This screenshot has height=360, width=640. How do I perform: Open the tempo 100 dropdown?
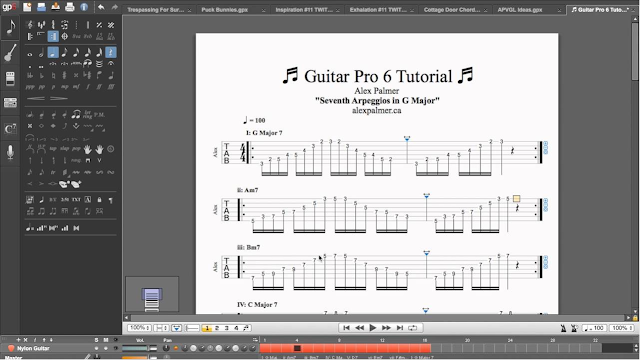click(x=594, y=328)
